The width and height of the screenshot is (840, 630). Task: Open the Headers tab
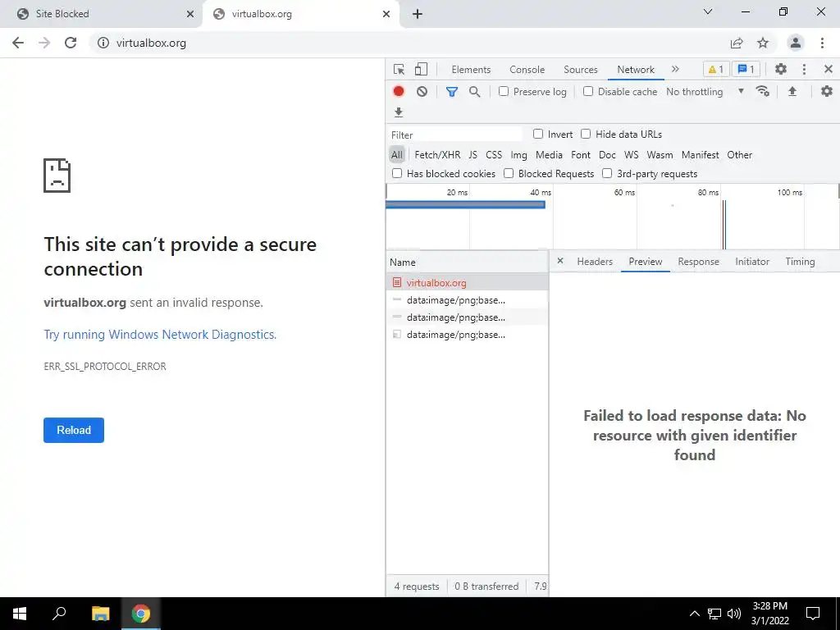click(x=595, y=262)
